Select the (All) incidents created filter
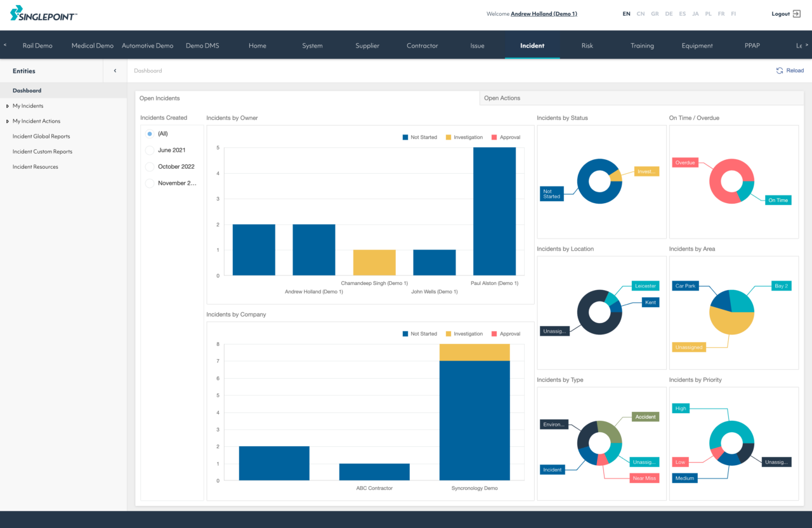812x528 pixels. tap(150, 134)
